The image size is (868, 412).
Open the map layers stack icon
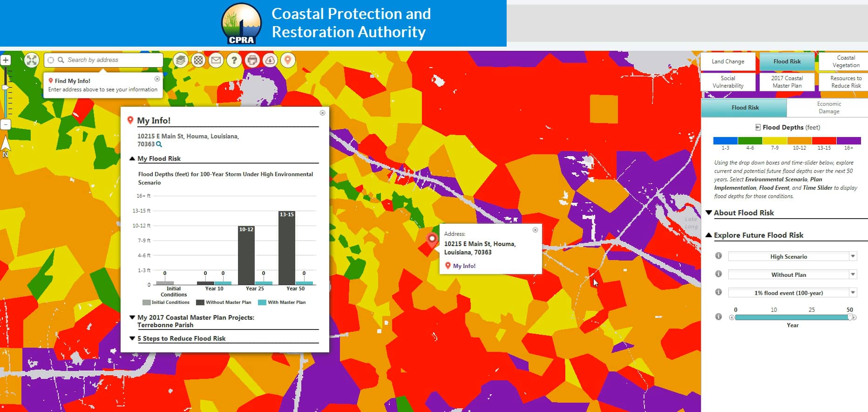pos(181,60)
